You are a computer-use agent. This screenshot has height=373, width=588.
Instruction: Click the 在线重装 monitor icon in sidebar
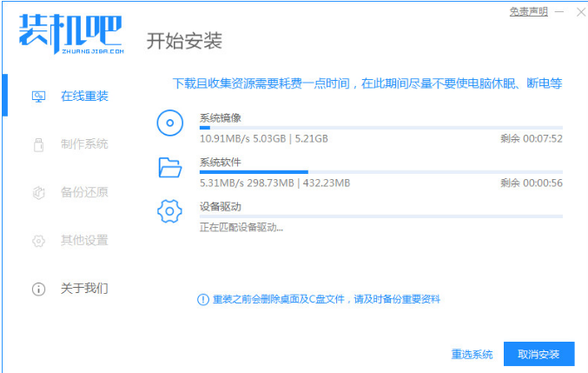pyautogui.click(x=37, y=96)
